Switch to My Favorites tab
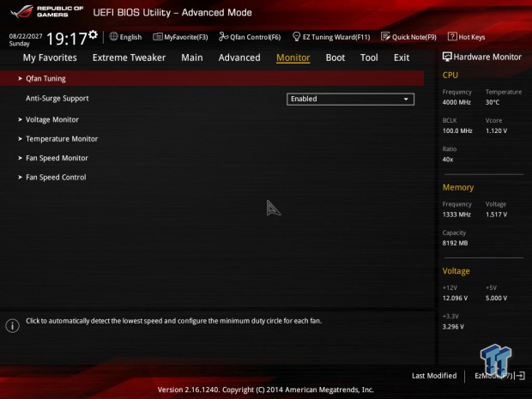Screen dimensions: 532x399 point(50,57)
